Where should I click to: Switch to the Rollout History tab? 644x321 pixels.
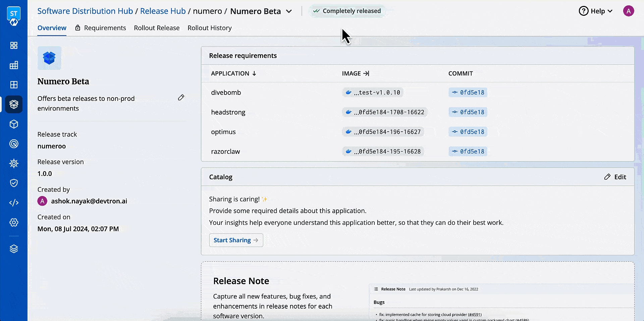point(210,28)
